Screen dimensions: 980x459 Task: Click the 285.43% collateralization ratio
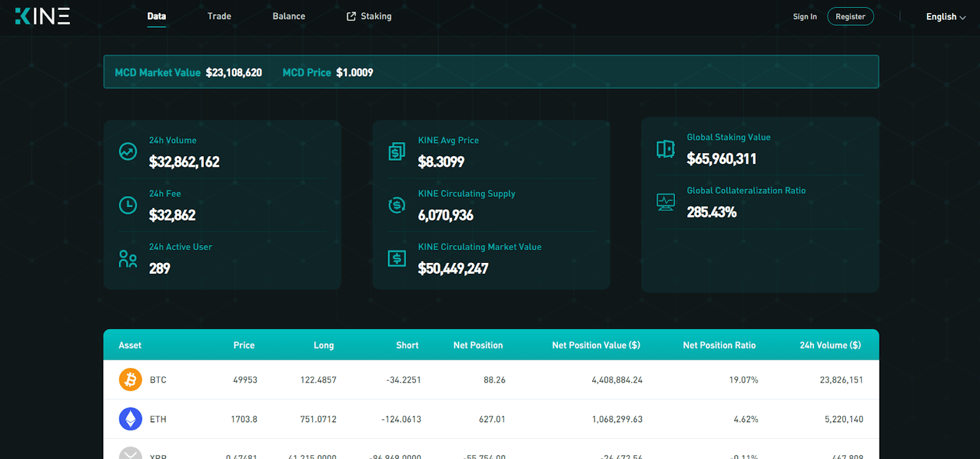pos(711,212)
